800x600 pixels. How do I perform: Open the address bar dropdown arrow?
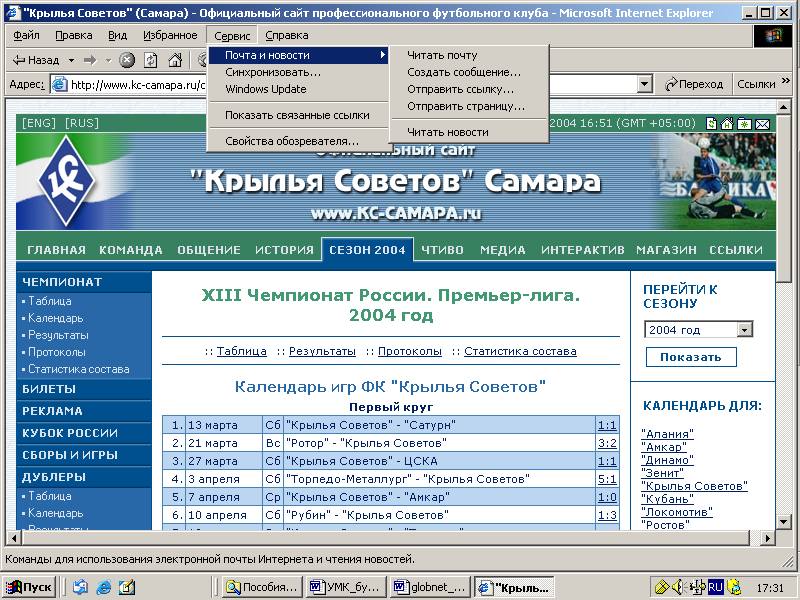(645, 84)
